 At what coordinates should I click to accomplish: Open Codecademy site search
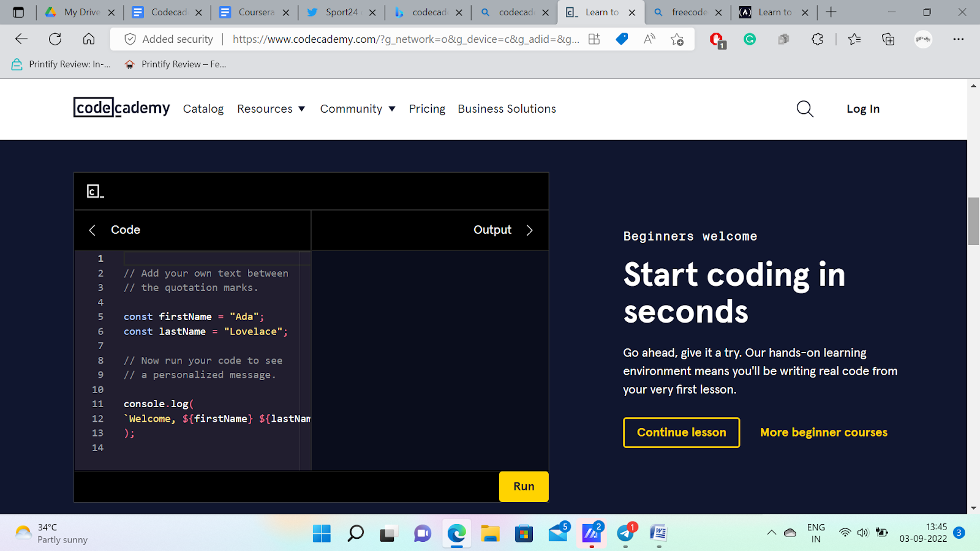click(805, 109)
